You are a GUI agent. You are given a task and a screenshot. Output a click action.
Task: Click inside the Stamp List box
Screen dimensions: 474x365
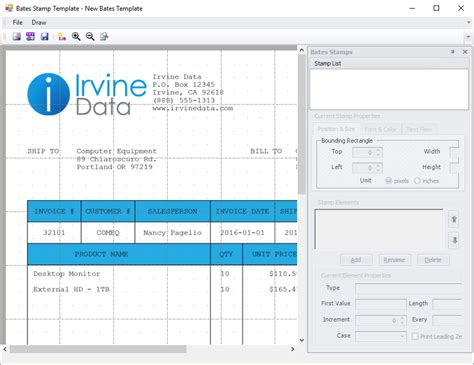coord(389,89)
